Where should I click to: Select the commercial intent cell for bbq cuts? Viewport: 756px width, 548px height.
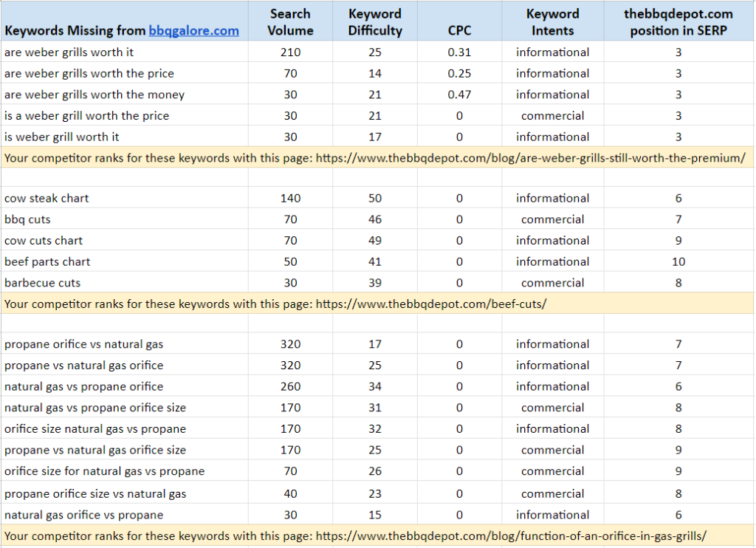tap(552, 219)
